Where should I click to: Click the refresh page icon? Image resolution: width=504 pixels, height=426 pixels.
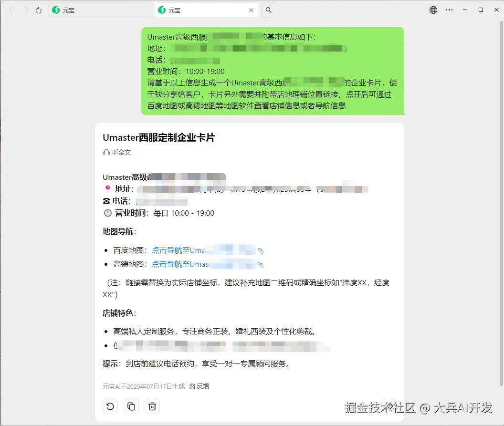pyautogui.click(x=38, y=10)
